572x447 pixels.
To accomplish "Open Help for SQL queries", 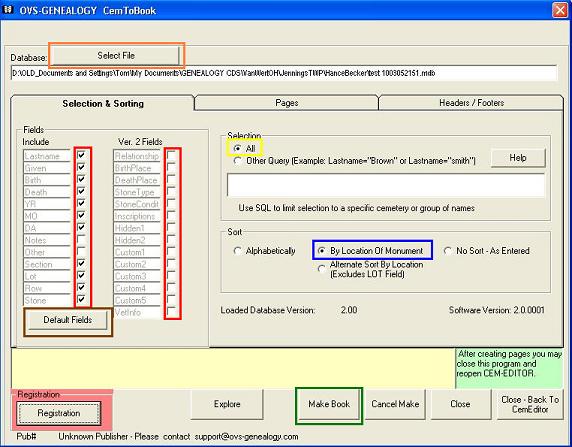I will [518, 158].
